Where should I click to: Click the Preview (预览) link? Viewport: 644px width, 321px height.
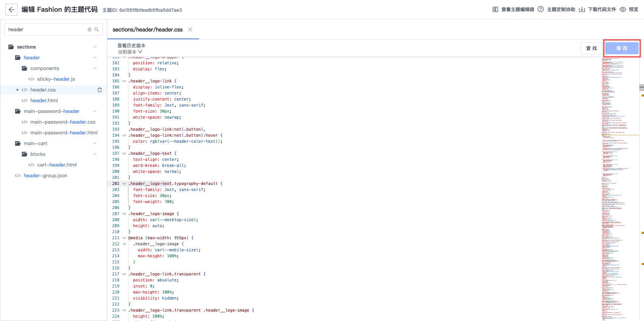pos(633,9)
